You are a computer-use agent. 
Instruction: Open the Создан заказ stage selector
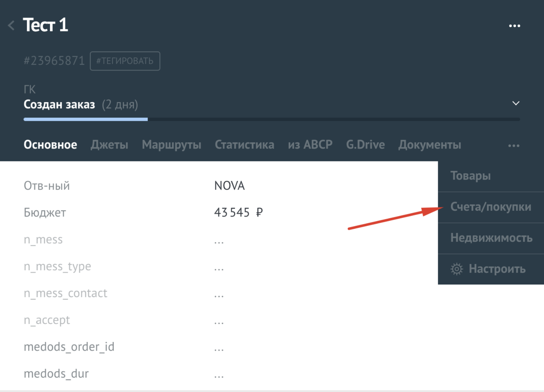point(59,105)
